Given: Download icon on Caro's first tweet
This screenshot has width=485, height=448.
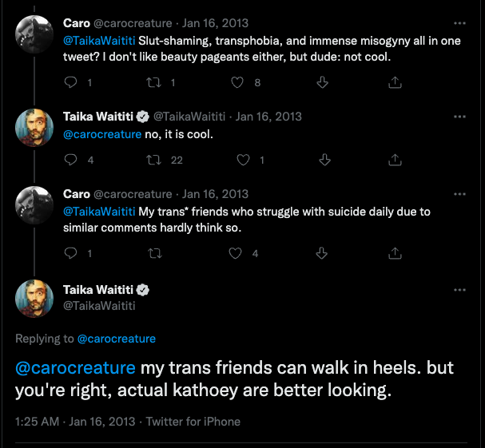Looking at the screenshot, I should [324, 82].
